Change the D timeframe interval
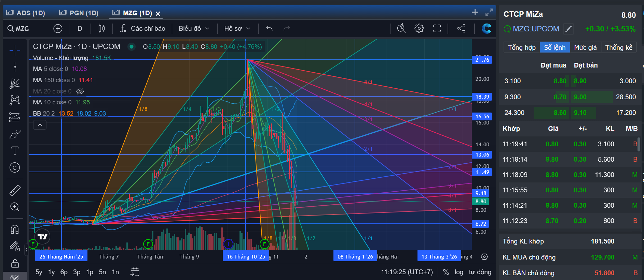The height and width of the screenshot is (280, 644). (80, 29)
